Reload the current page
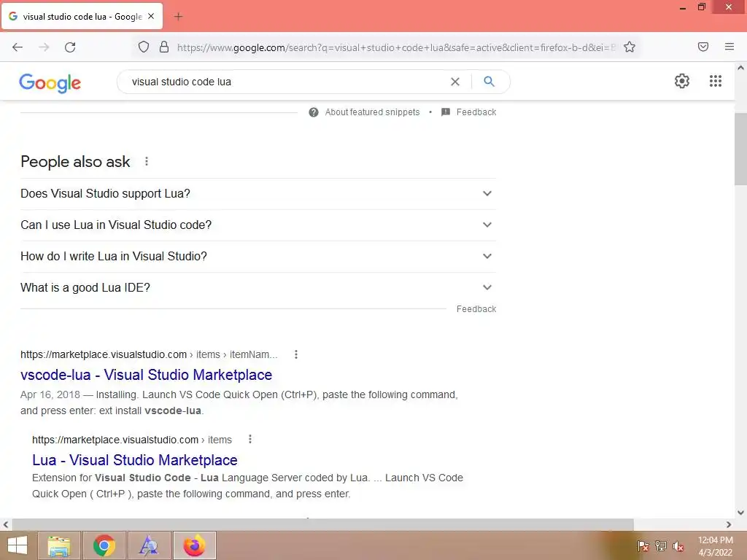This screenshot has width=747, height=560. (x=70, y=47)
